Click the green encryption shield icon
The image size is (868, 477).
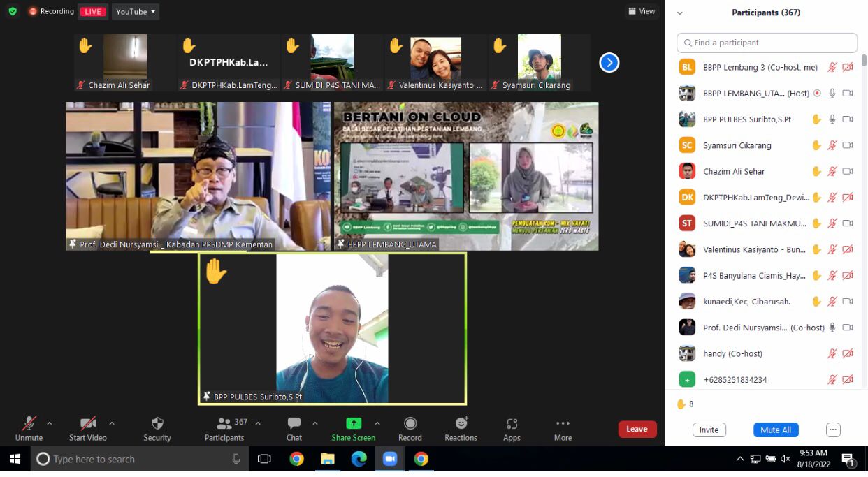pos(13,11)
